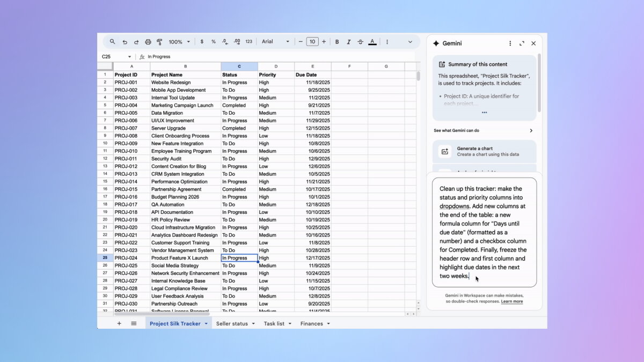Undo the last action
This screenshot has height=362, width=644.
[x=125, y=42]
